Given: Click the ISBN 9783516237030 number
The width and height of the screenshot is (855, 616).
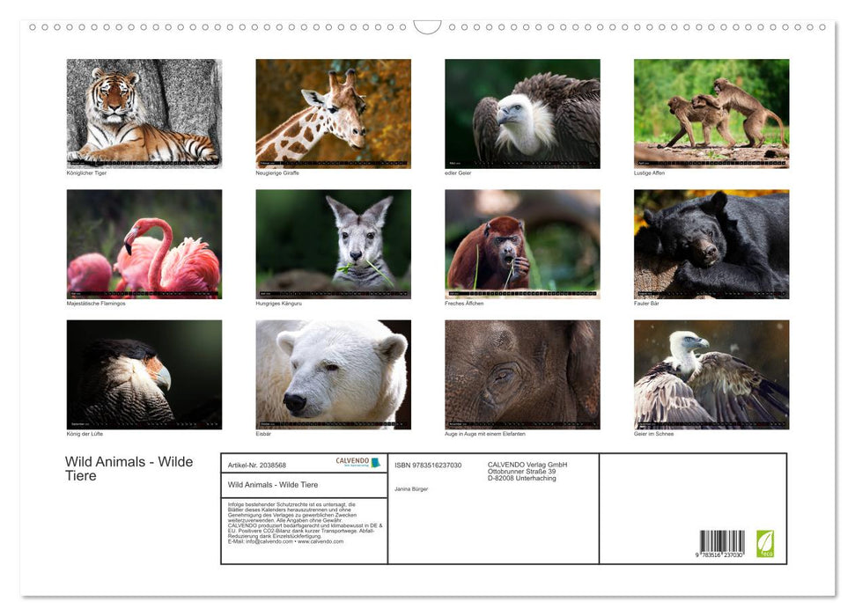Looking at the screenshot, I should pyautogui.click(x=427, y=465).
